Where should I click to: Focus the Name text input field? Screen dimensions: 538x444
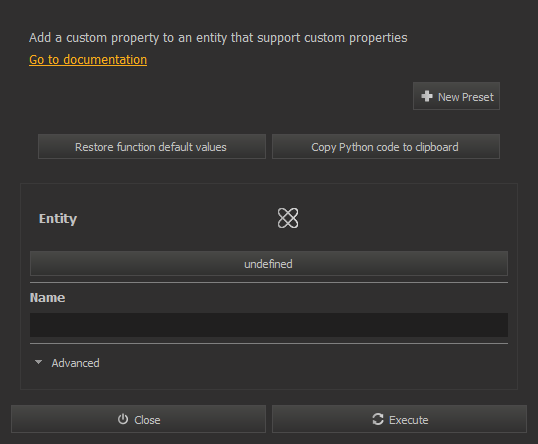click(269, 325)
